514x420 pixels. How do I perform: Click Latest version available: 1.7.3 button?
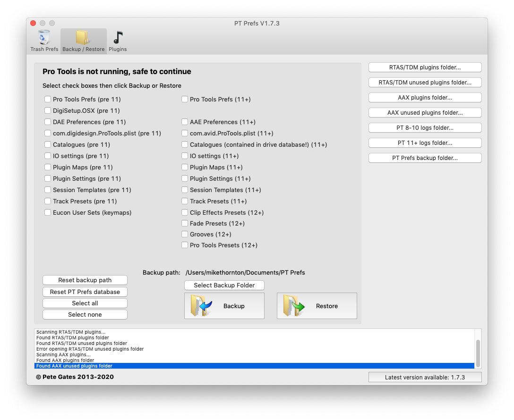(x=425, y=377)
